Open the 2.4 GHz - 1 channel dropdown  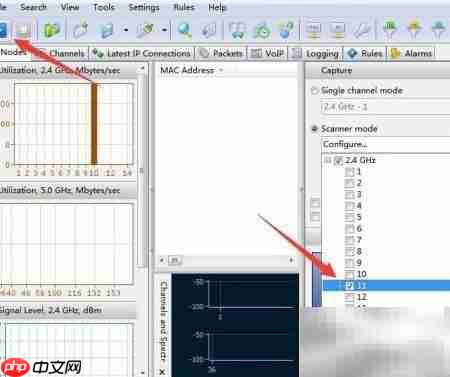click(x=385, y=107)
